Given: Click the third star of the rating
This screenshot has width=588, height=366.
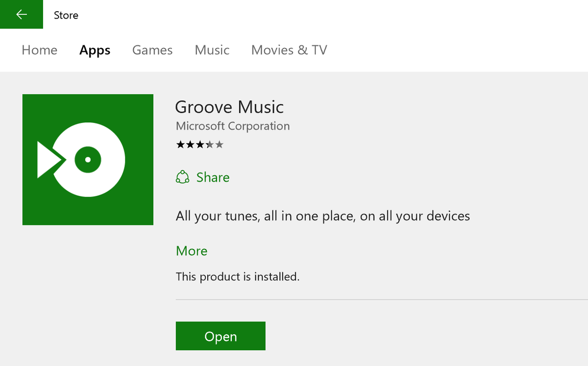Looking at the screenshot, I should pyautogui.click(x=200, y=144).
